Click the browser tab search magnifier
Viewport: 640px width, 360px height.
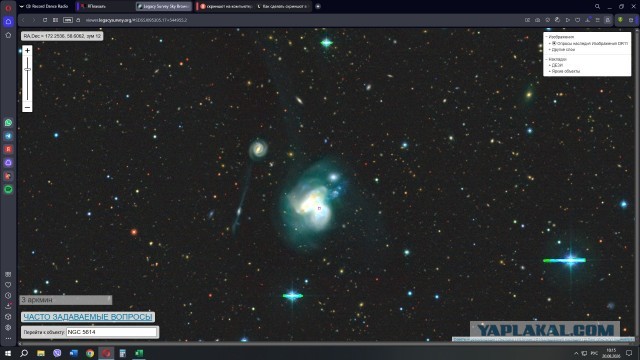597,6
